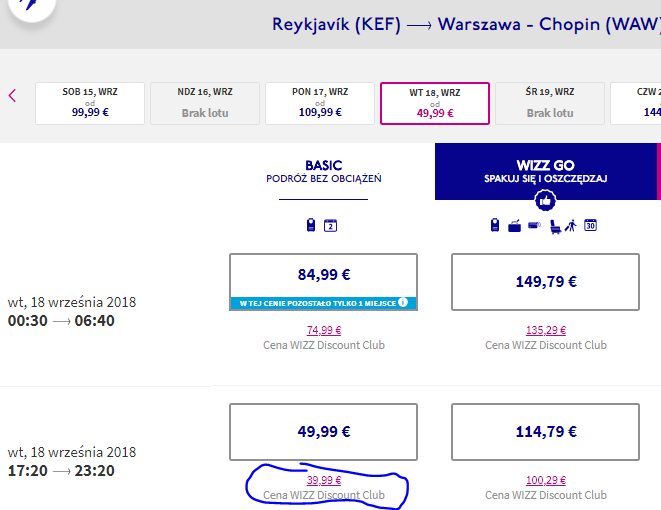Click the Reykjavík (KEF) to Warszawa route title
The width and height of the screenshot is (661, 510).
(x=466, y=24)
